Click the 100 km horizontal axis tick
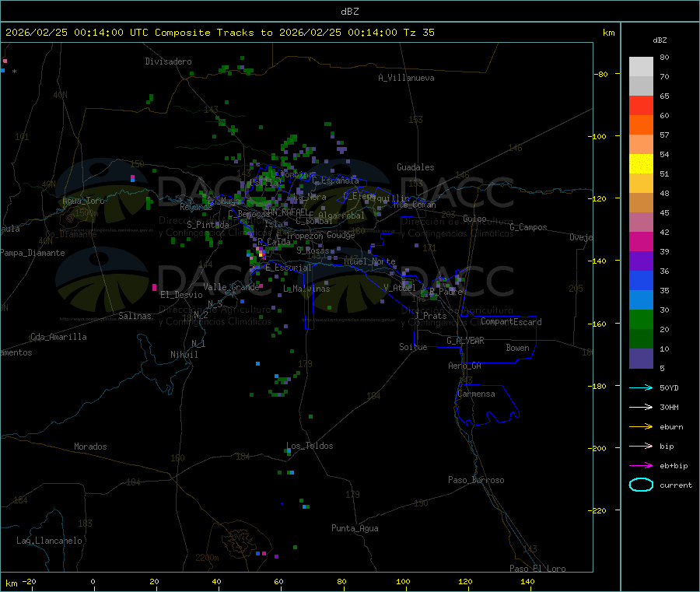 [403, 581]
